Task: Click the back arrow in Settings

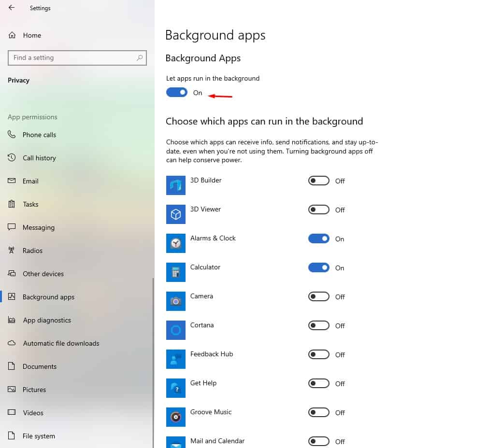Action: tap(12, 8)
